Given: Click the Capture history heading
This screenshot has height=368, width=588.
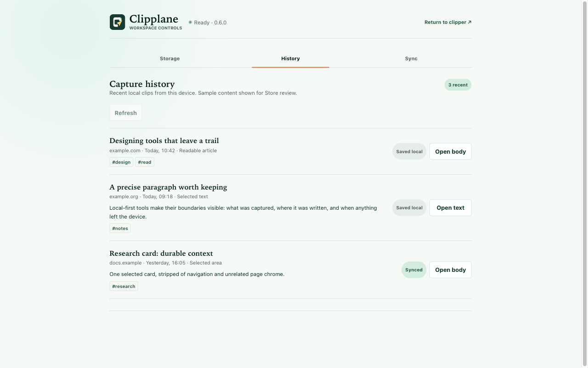Looking at the screenshot, I should pos(142,84).
